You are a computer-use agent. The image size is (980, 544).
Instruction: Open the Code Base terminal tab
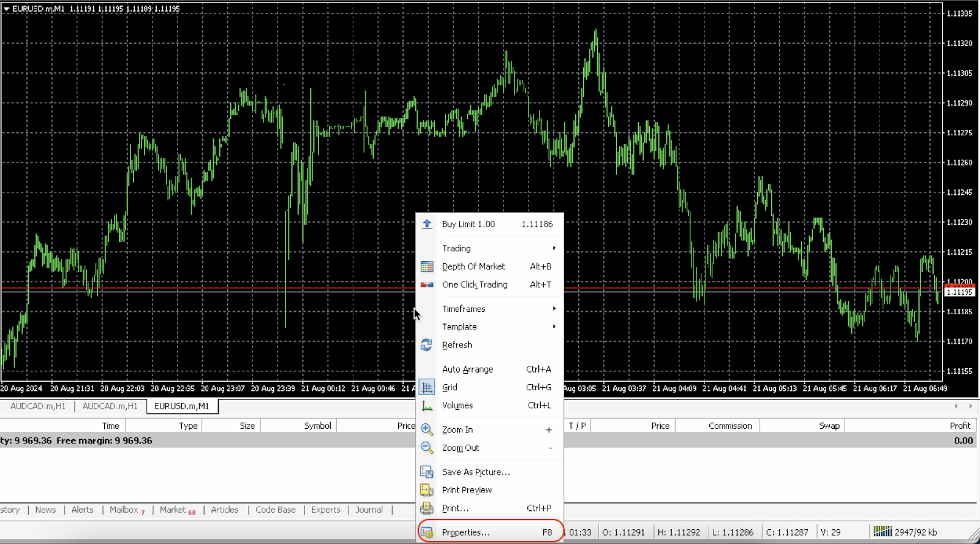tap(276, 510)
